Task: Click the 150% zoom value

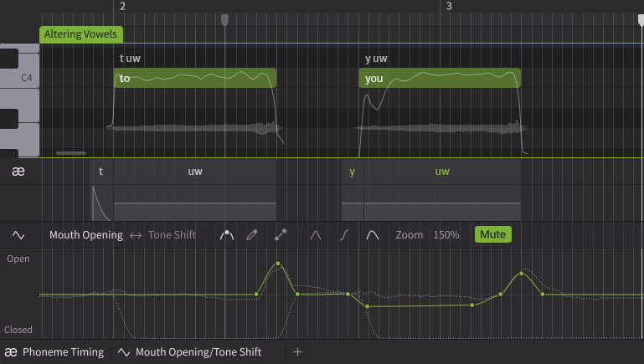Action: (446, 235)
